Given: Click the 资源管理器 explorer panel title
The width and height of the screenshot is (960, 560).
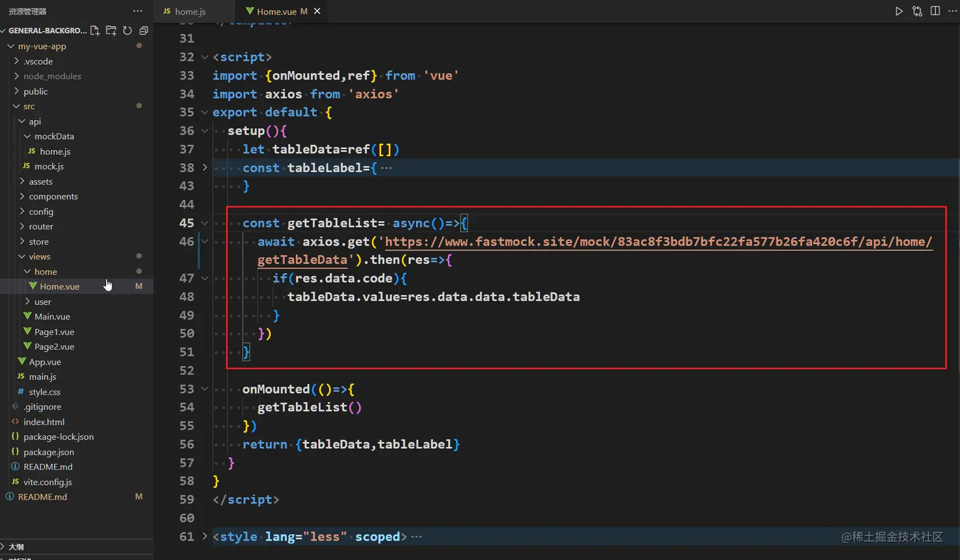Looking at the screenshot, I should coord(27,11).
